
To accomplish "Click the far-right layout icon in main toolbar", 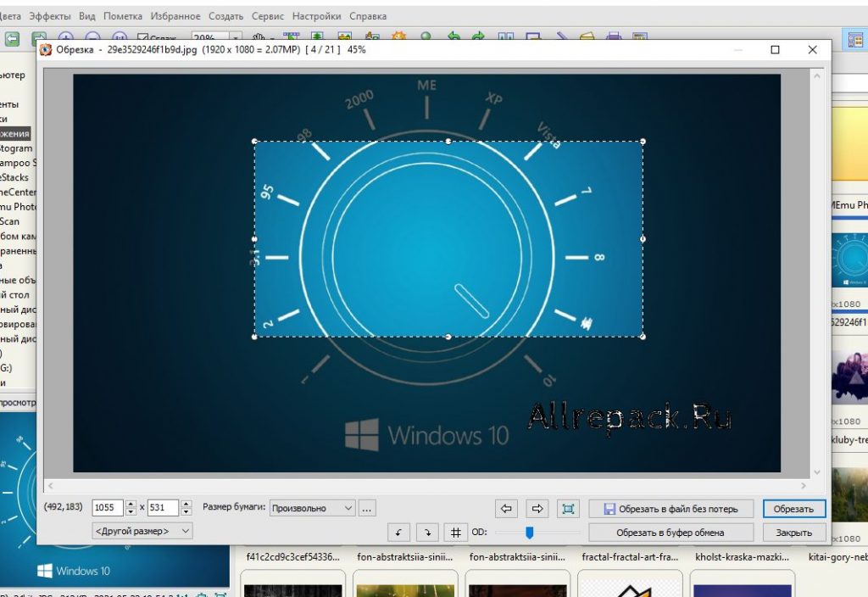I will (855, 39).
